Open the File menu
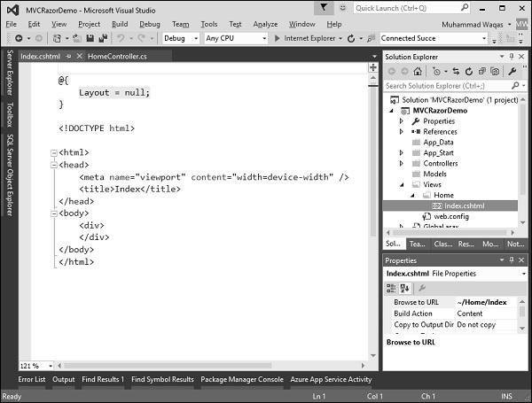532x403 pixels. click(x=12, y=24)
